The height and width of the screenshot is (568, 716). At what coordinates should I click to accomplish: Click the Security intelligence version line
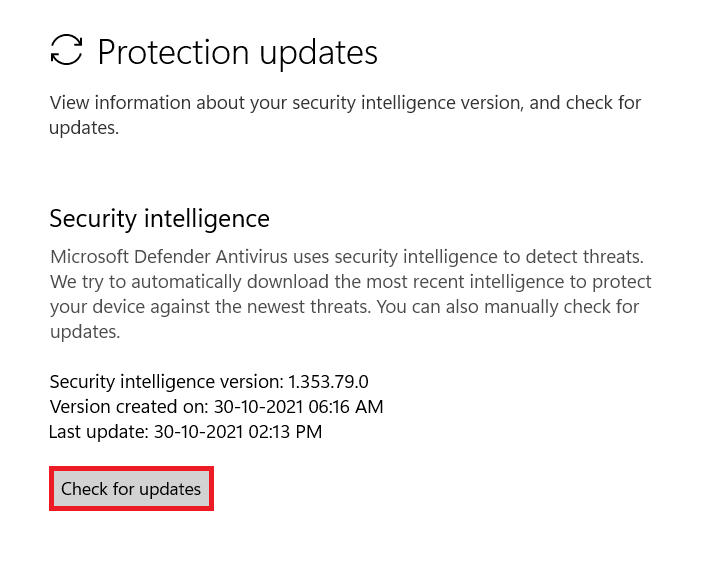(x=209, y=381)
